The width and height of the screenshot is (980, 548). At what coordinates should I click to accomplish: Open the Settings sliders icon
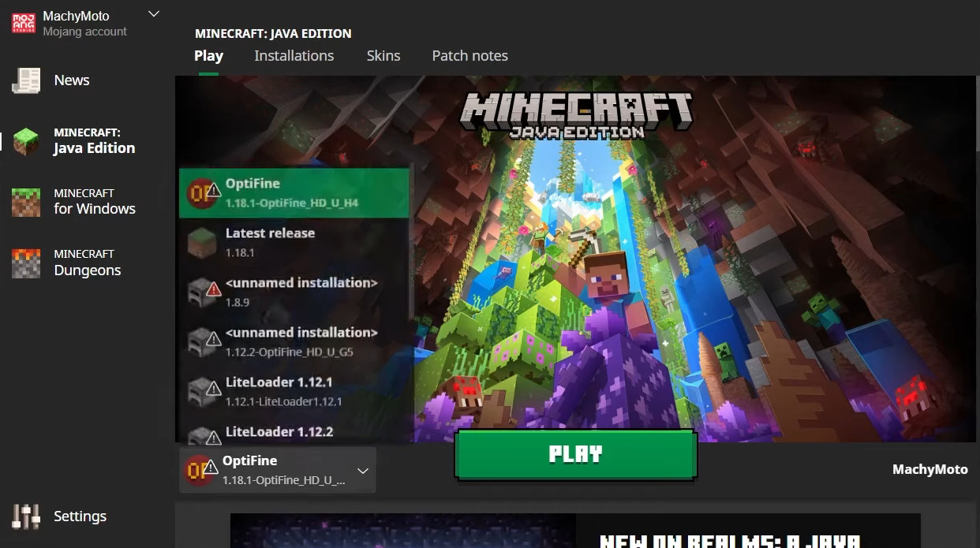tap(26, 516)
